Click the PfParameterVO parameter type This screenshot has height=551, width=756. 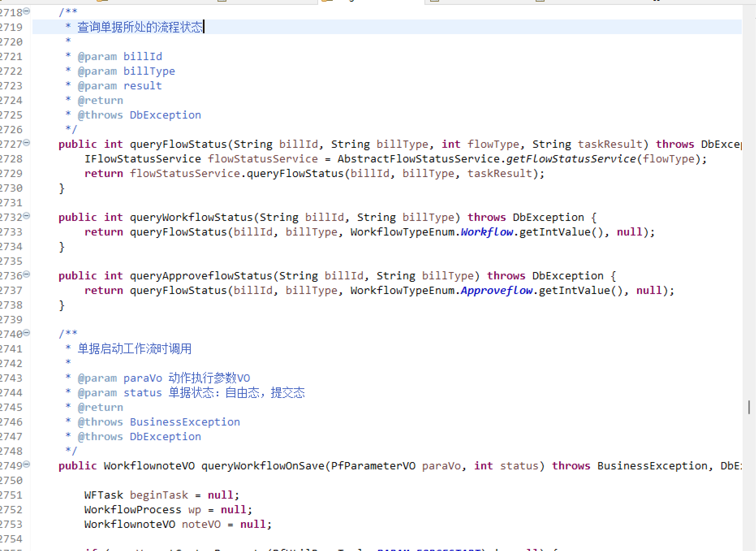click(373, 466)
